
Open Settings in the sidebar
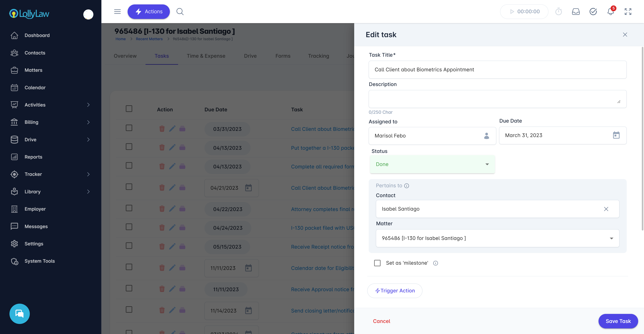pos(34,244)
